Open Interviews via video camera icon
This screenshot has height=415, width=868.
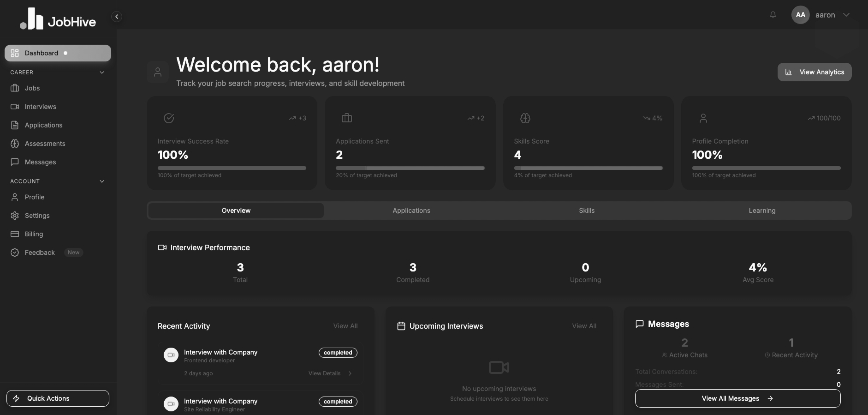click(15, 107)
